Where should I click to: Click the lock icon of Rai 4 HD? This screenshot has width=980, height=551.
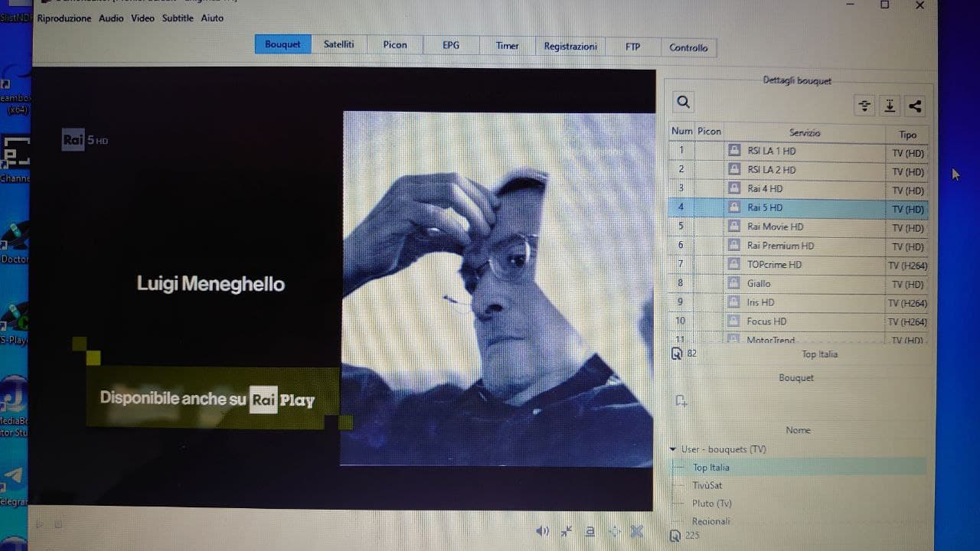click(x=733, y=188)
